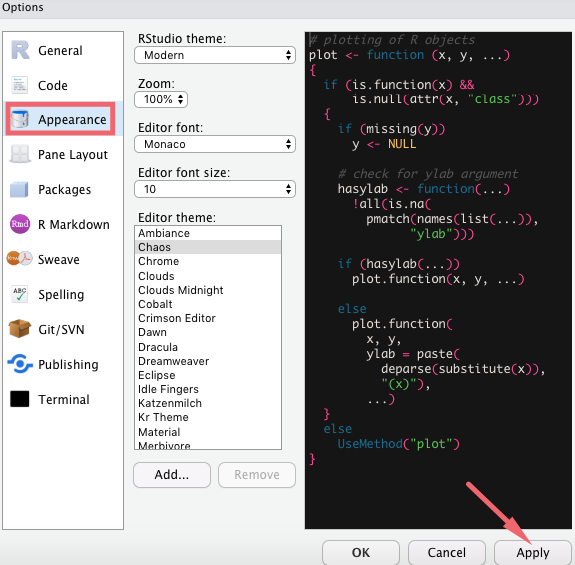
Task: Click the Apply button
Action: coord(532,552)
